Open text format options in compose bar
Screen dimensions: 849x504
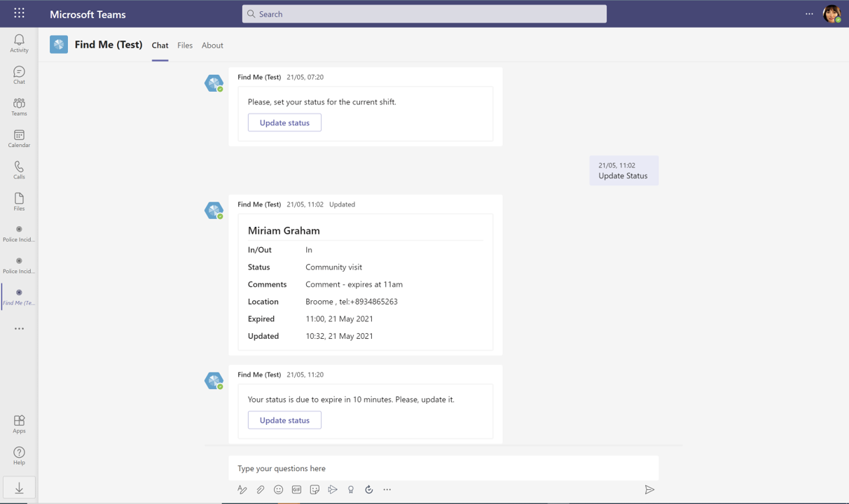coord(242,490)
